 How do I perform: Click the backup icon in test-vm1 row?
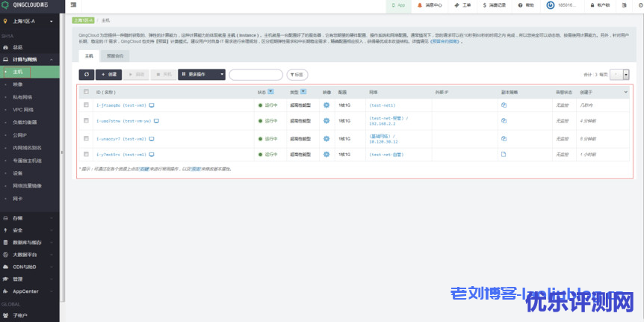coord(504,155)
